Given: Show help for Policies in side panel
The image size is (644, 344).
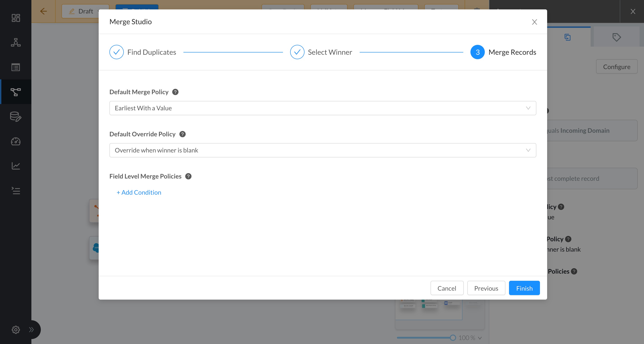Looking at the screenshot, I should (574, 271).
